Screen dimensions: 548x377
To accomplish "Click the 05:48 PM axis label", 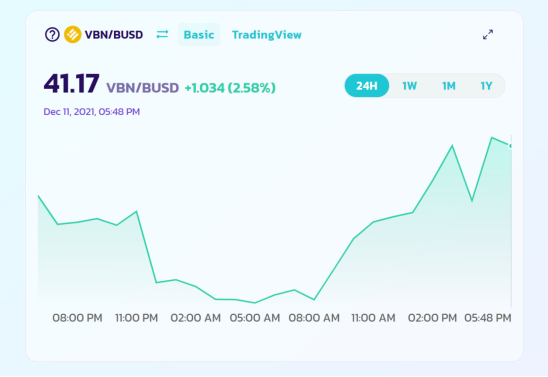I will pos(488,318).
